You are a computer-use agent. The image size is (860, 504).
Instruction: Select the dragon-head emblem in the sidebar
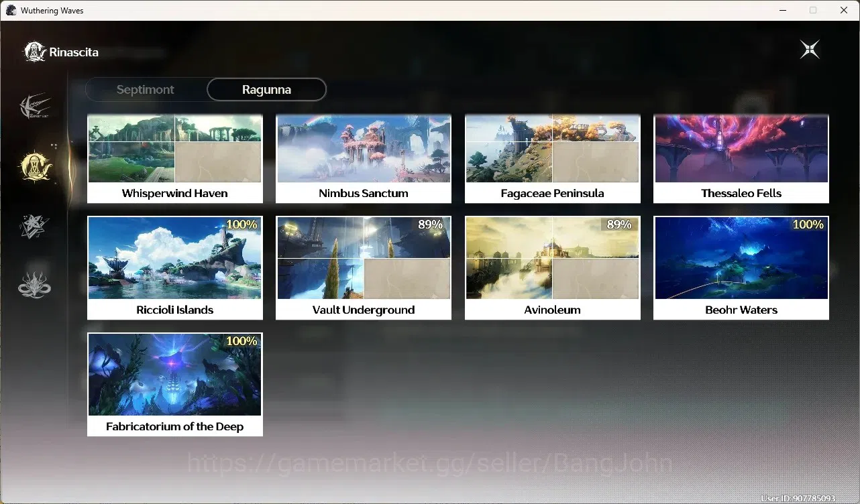click(x=35, y=285)
